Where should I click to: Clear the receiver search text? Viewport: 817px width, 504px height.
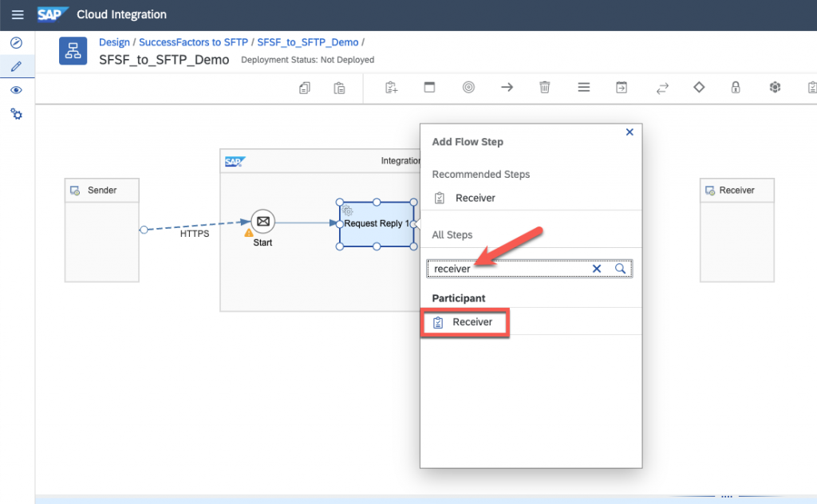(597, 269)
